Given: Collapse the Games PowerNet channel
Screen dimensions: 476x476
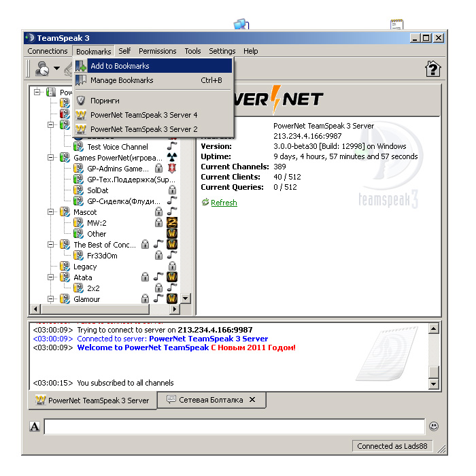Looking at the screenshot, I should coord(51,157).
